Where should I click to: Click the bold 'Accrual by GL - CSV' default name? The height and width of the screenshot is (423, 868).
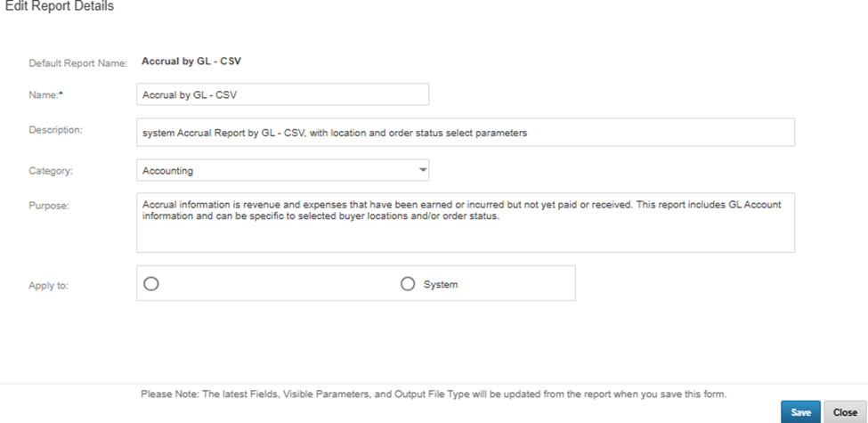(x=191, y=62)
